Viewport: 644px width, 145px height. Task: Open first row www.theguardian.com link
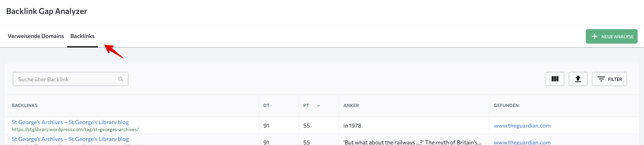pos(522,126)
